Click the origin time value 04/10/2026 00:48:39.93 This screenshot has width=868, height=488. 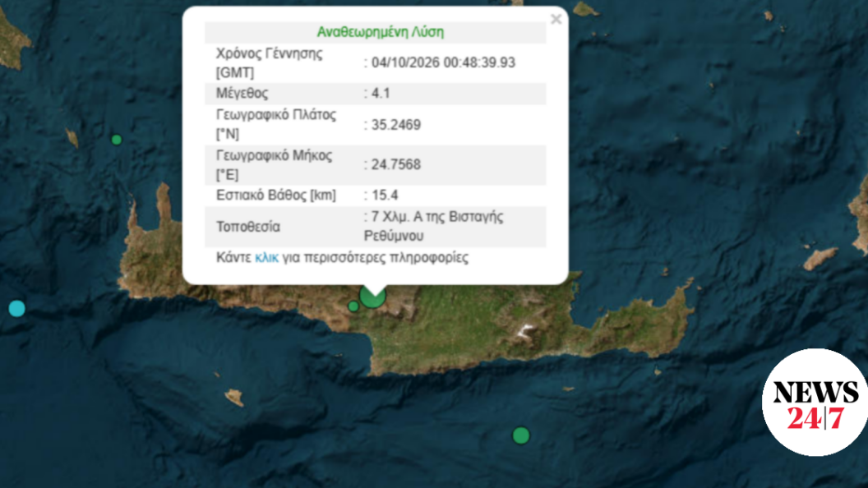point(443,62)
